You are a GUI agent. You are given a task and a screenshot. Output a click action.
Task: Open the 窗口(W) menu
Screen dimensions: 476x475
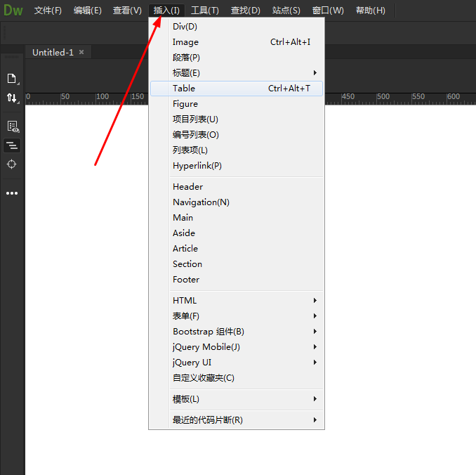(328, 11)
